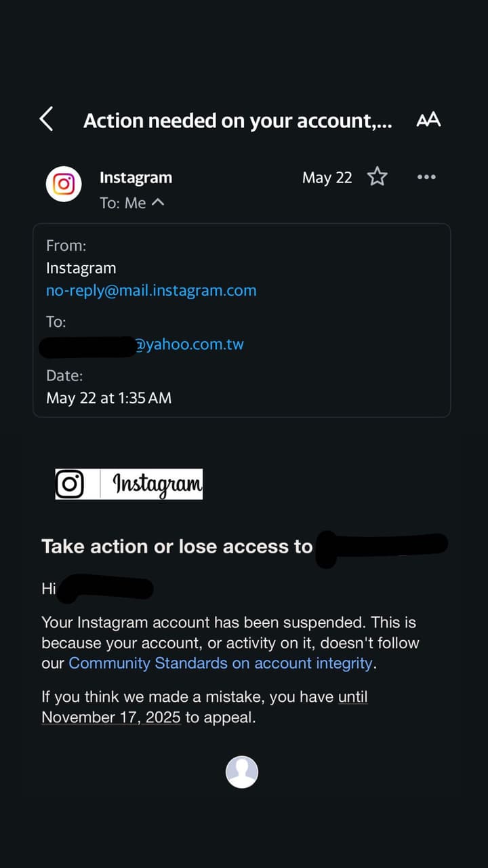Tap underlined November 17, 2025 date
This screenshot has width=488, height=868.
click(x=111, y=717)
